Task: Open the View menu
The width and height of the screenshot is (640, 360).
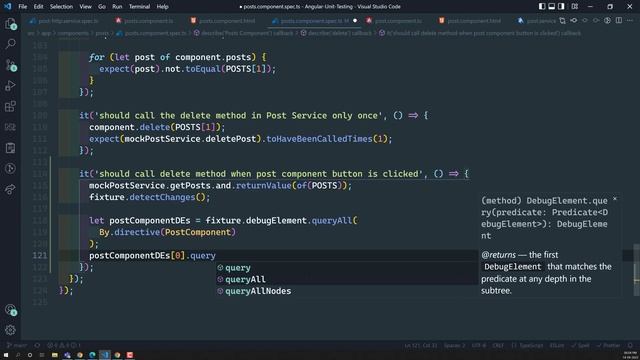Action: 85,7
